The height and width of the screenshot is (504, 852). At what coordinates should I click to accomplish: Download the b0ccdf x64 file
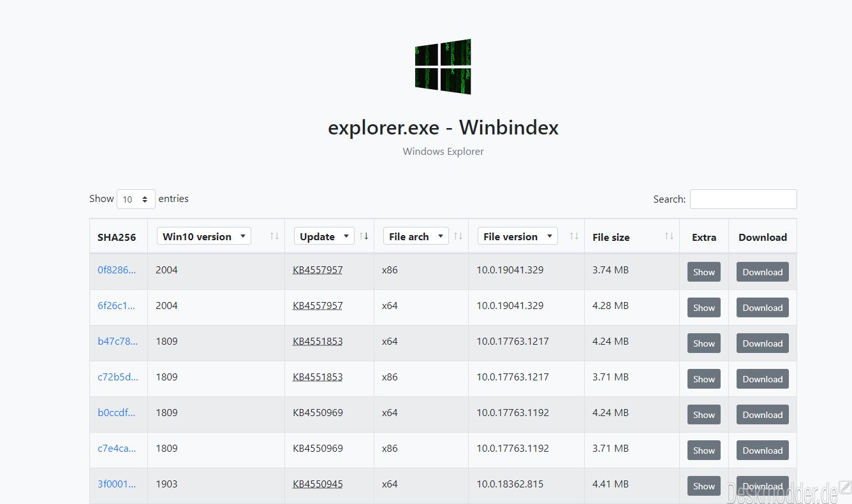coord(763,414)
